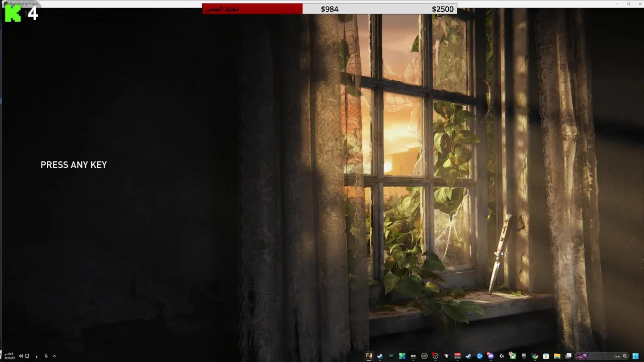The width and height of the screenshot is (644, 362).
Task: Open Google Chrome from the taskbar
Action: click(535, 356)
